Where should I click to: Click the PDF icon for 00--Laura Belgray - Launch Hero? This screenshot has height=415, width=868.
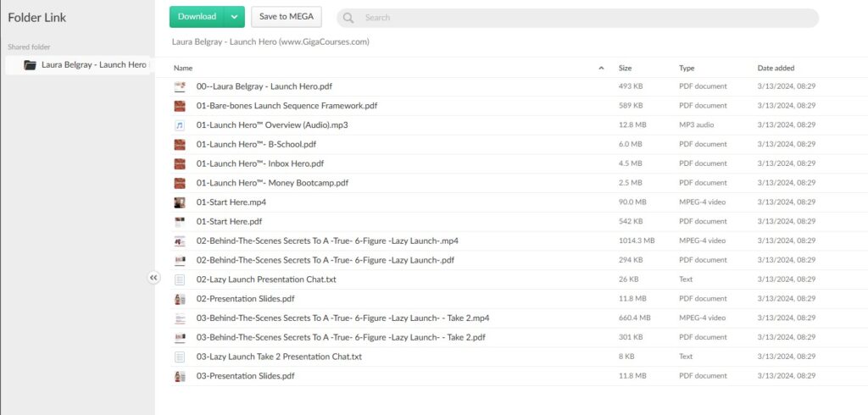[180, 86]
